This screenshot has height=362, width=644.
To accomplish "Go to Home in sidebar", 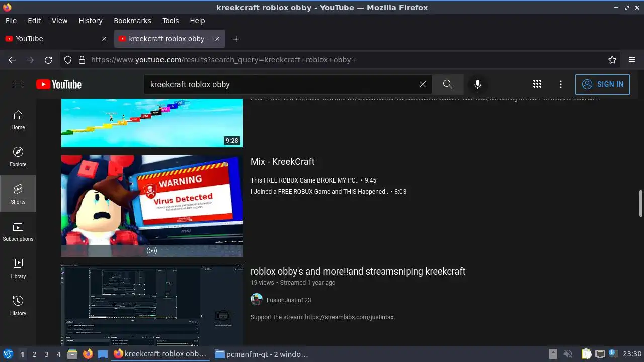I will click(18, 120).
